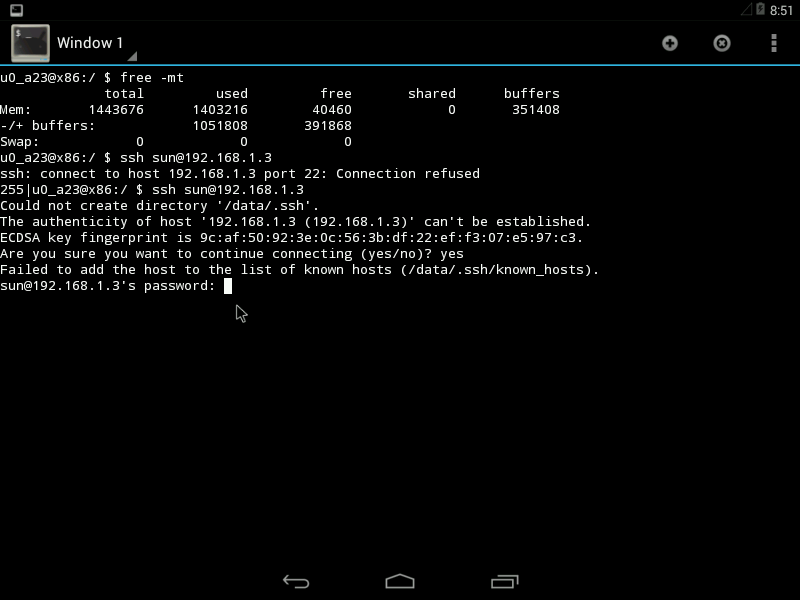
Task: Open recent apps with the Recents button
Action: point(504,579)
